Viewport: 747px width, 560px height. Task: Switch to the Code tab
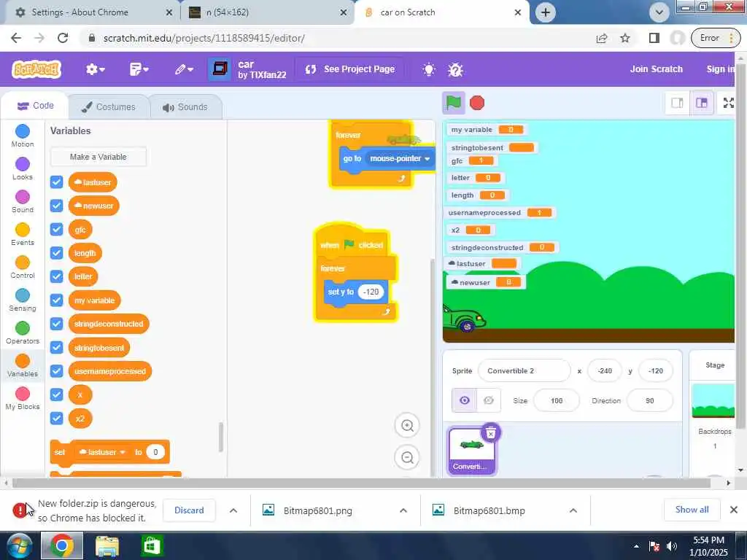35,106
